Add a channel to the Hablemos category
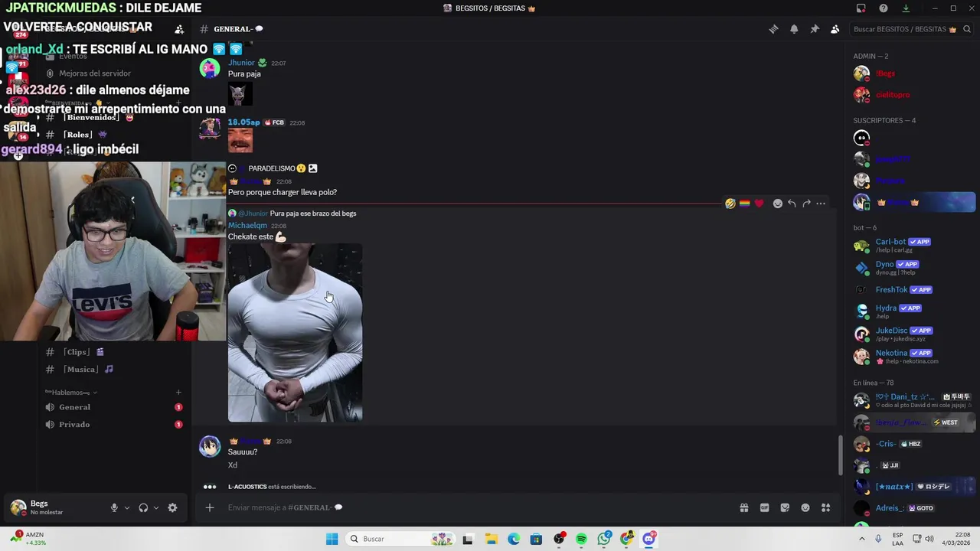This screenshot has width=980, height=551. point(178,393)
